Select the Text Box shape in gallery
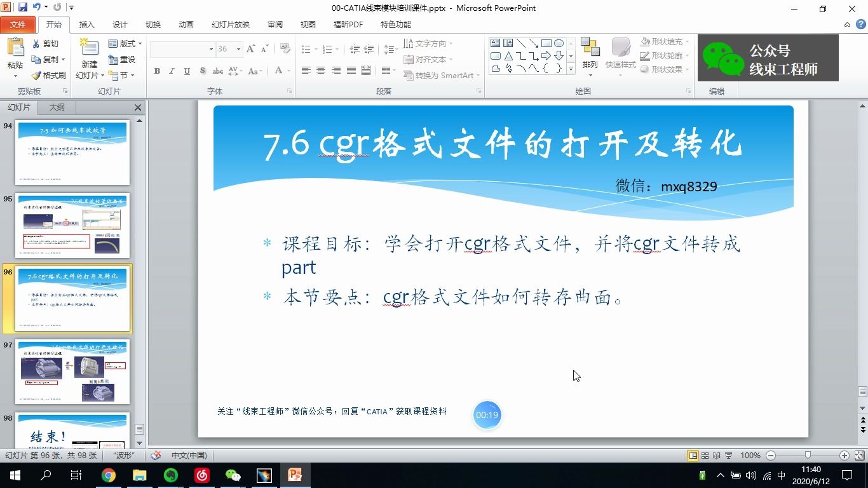 (495, 43)
